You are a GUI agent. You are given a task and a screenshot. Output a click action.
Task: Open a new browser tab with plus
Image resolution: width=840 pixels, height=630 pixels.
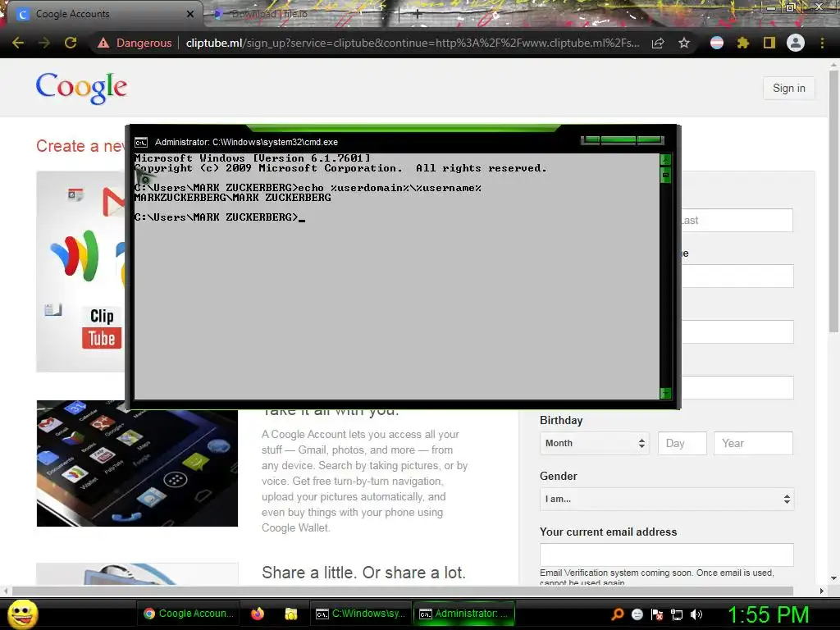tap(418, 15)
